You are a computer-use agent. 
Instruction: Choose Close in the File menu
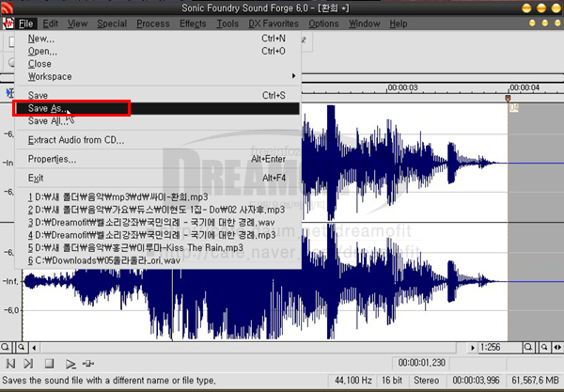tap(158, 64)
